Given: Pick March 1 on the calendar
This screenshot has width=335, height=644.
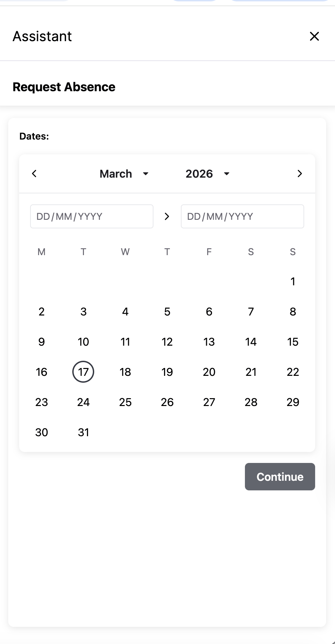Looking at the screenshot, I should coord(293,281).
